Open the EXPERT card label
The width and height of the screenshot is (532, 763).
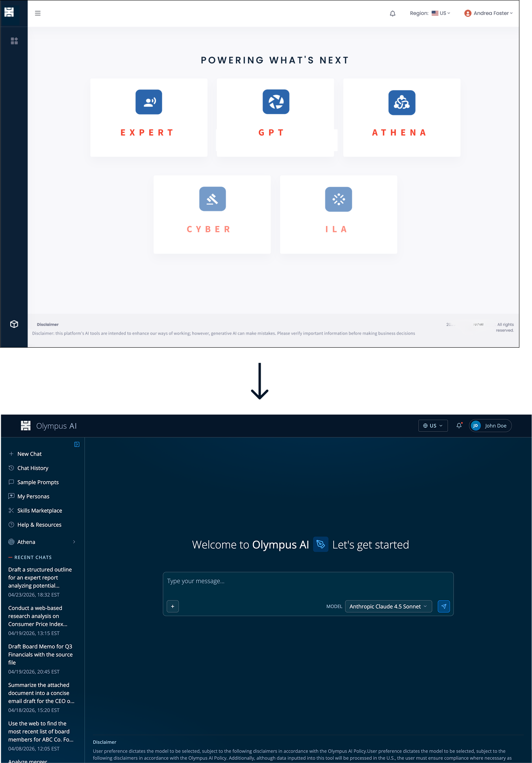[x=147, y=133]
